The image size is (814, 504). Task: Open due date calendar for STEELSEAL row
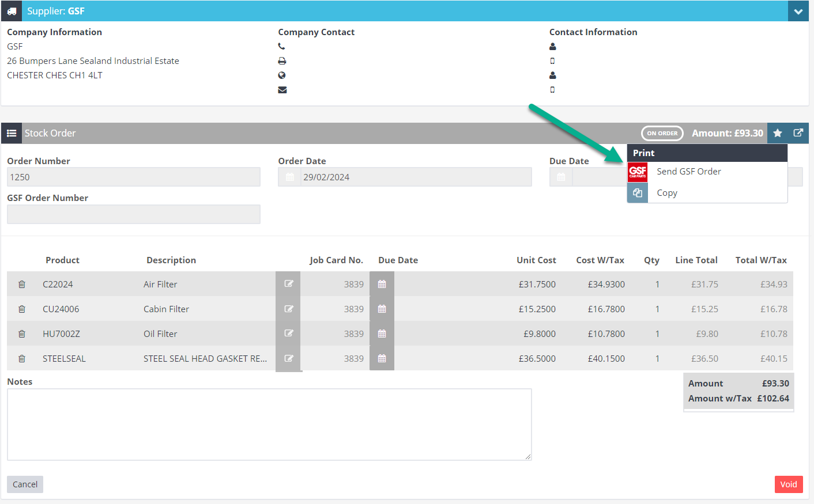[x=382, y=358]
